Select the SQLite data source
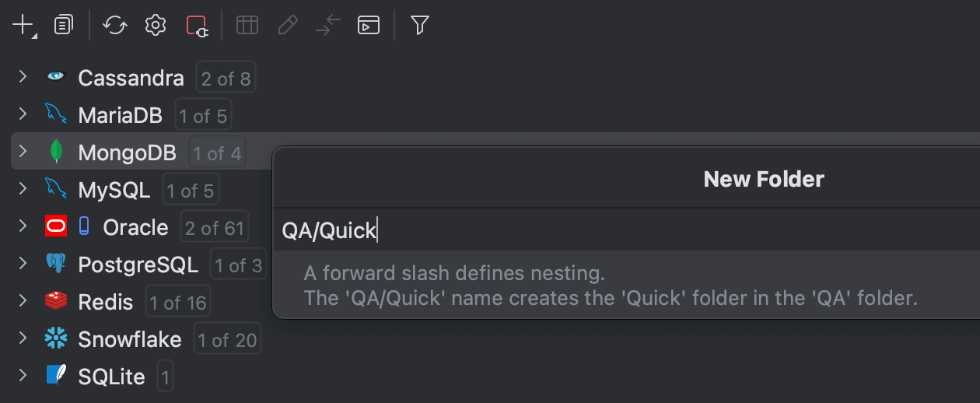 (x=111, y=377)
